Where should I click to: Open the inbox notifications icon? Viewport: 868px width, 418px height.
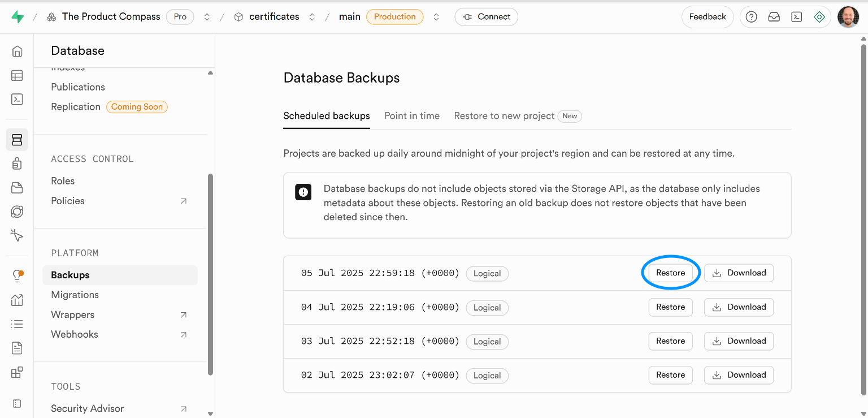point(774,16)
